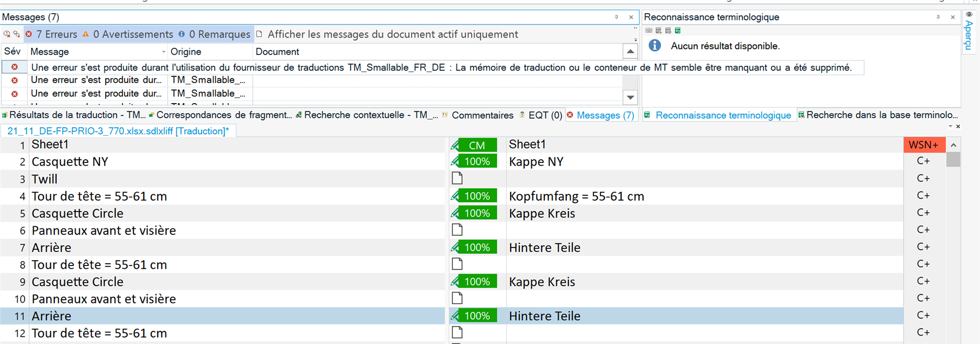This screenshot has width=980, height=344.
Task: Close the active document tab
Action: click(x=958, y=126)
